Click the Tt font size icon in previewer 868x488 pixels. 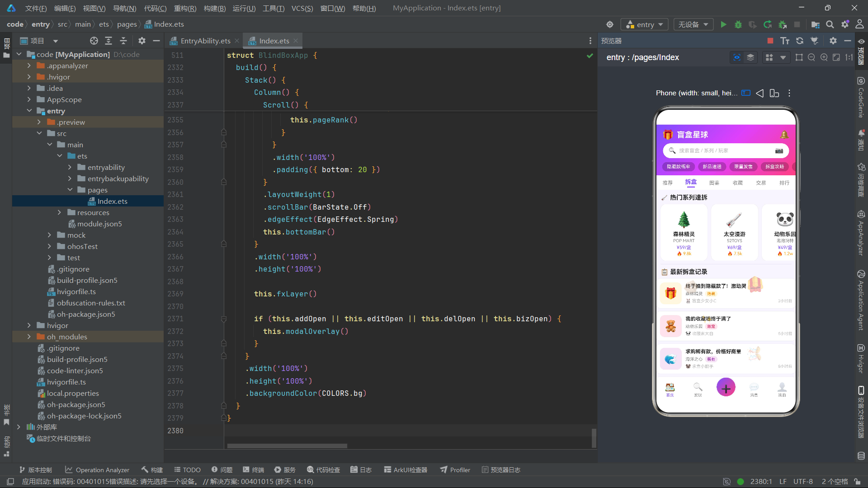coord(785,41)
